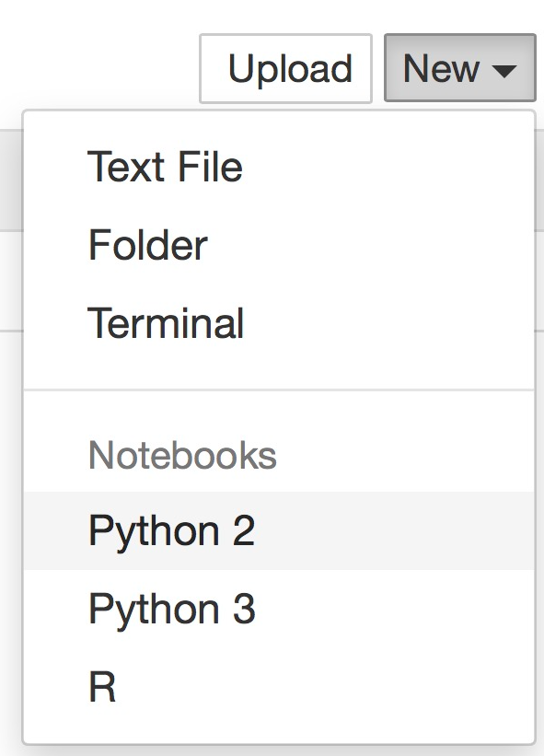Choose the R kernel option
Image resolution: width=544 pixels, height=756 pixels.
click(x=279, y=687)
